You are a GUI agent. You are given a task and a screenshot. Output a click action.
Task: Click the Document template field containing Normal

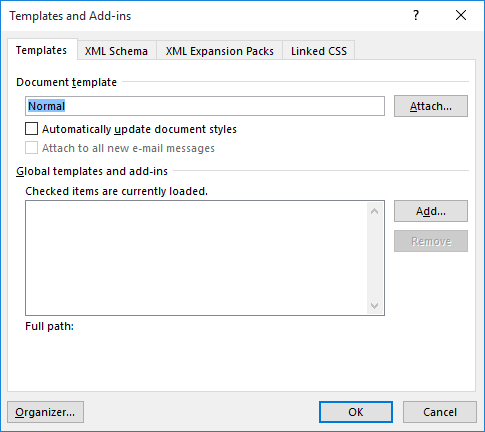pos(205,106)
